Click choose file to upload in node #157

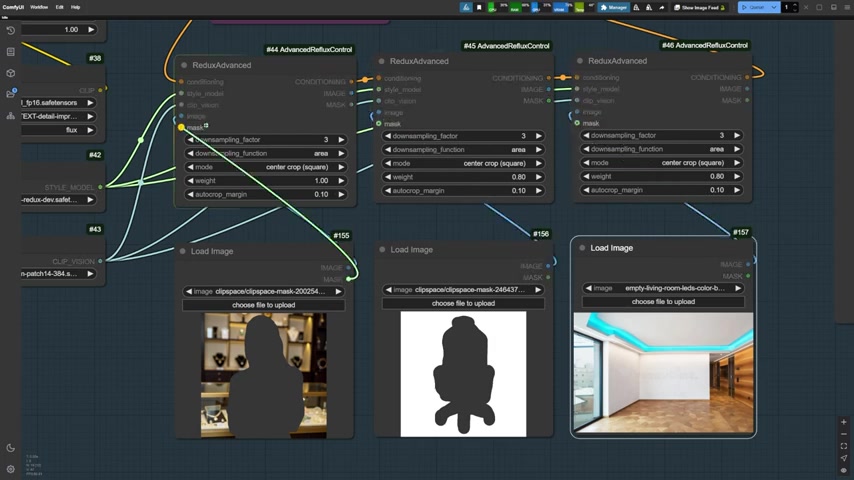point(663,302)
